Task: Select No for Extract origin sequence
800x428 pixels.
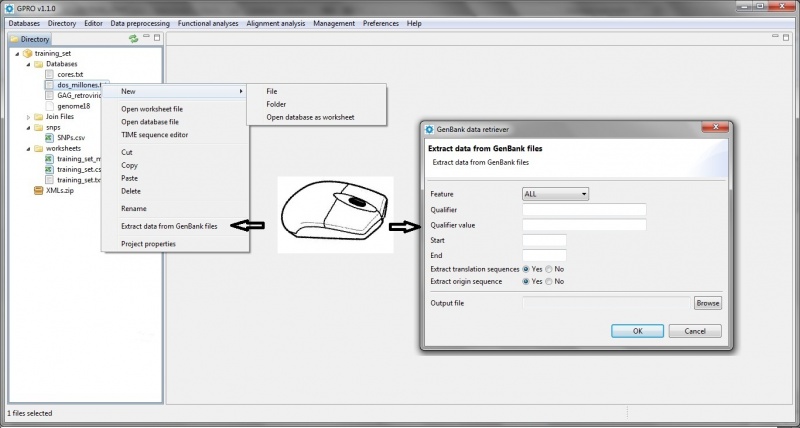Action: 549,282
